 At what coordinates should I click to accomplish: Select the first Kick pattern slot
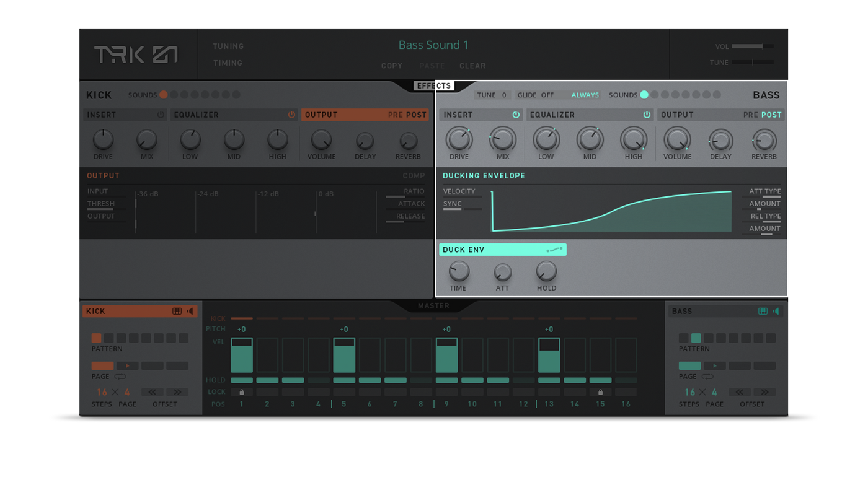point(96,338)
